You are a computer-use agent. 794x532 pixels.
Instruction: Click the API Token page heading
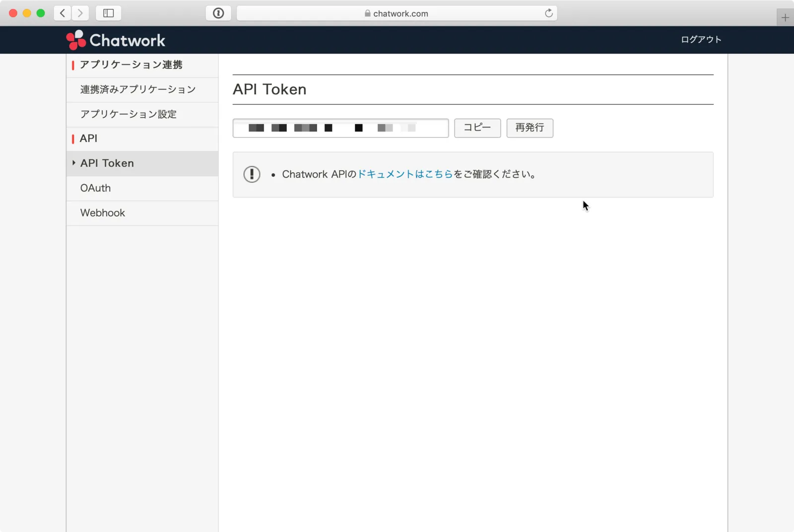pyautogui.click(x=269, y=89)
